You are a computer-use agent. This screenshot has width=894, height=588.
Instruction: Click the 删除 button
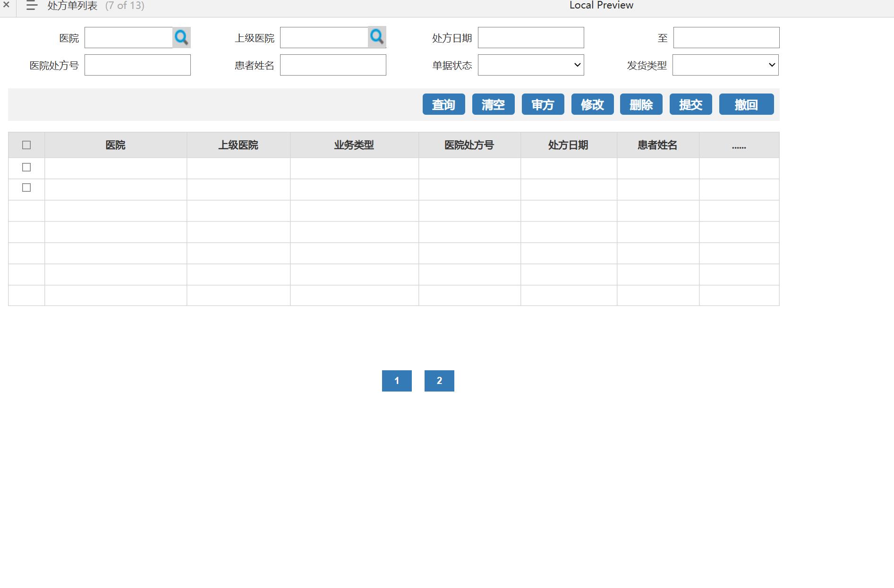(641, 104)
